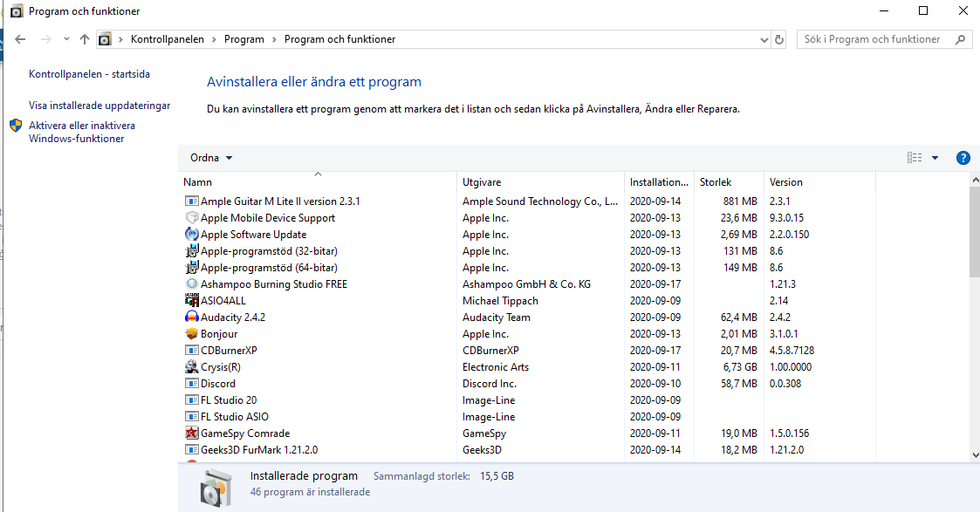Click the GameSpy Comrade star icon
The image size is (980, 512).
[192, 433]
